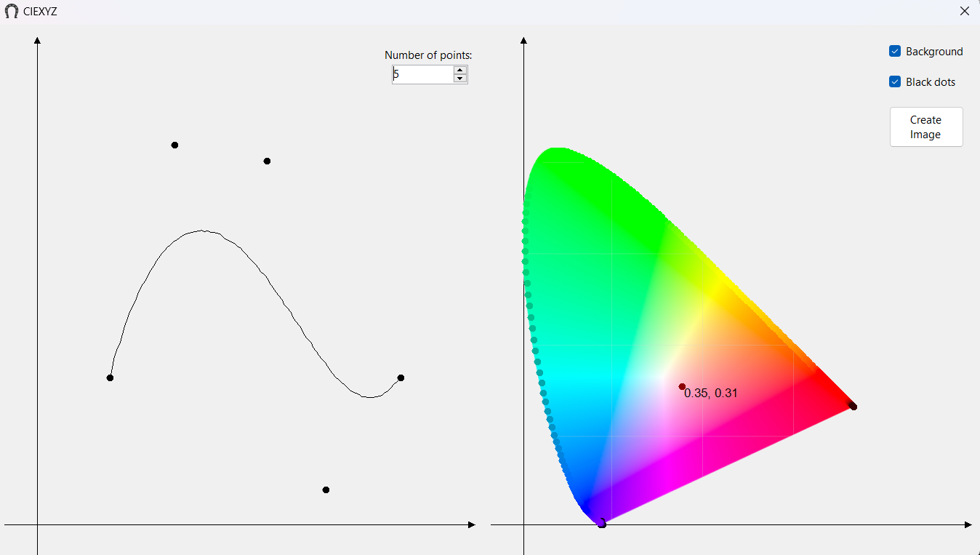The width and height of the screenshot is (980, 555).
Task: Select the second-highest control point above the curve
Action: pos(267,161)
